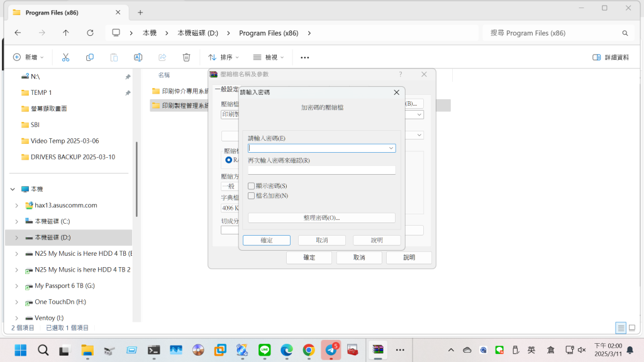Click the Rename icon in toolbar
This screenshot has width=644, height=362.
[x=138, y=57]
